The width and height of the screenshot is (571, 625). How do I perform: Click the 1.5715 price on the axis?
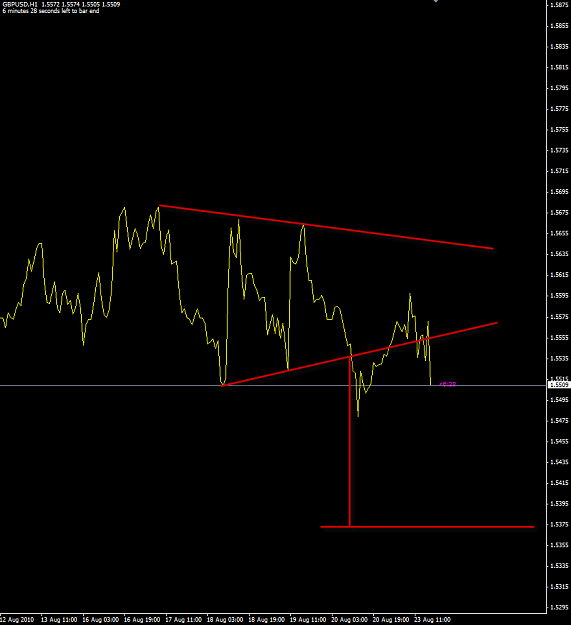coord(559,171)
